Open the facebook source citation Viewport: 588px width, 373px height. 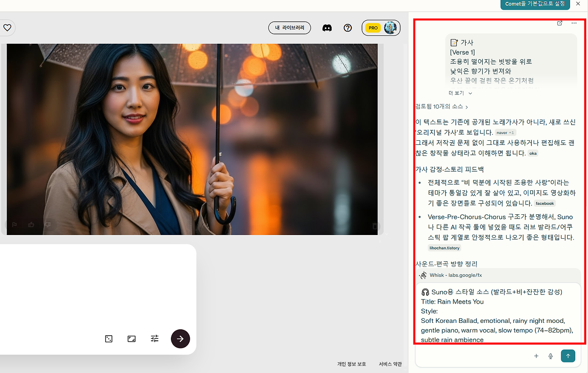545,203
